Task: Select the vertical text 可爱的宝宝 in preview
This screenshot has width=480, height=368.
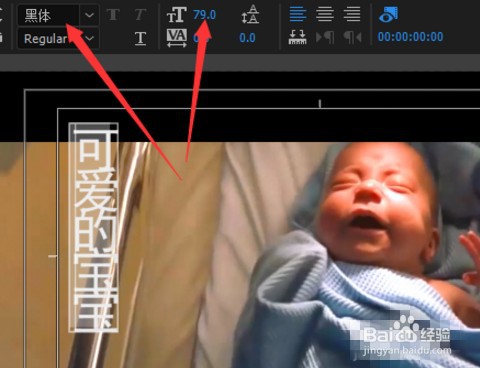Action: click(x=94, y=228)
